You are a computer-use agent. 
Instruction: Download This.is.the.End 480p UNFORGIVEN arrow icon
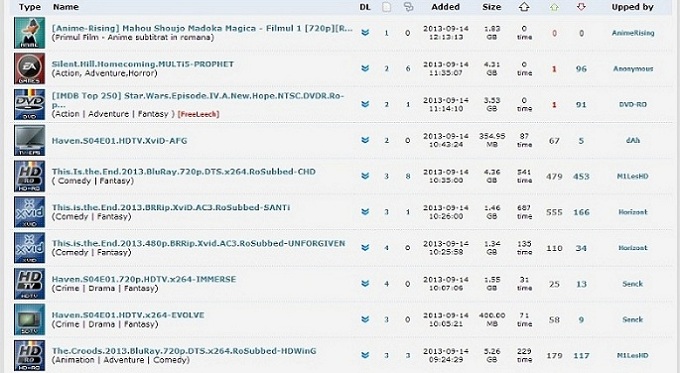365,248
